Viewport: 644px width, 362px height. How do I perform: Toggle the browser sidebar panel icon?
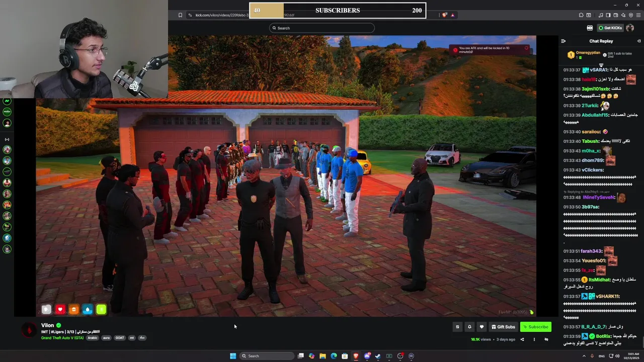(608, 15)
